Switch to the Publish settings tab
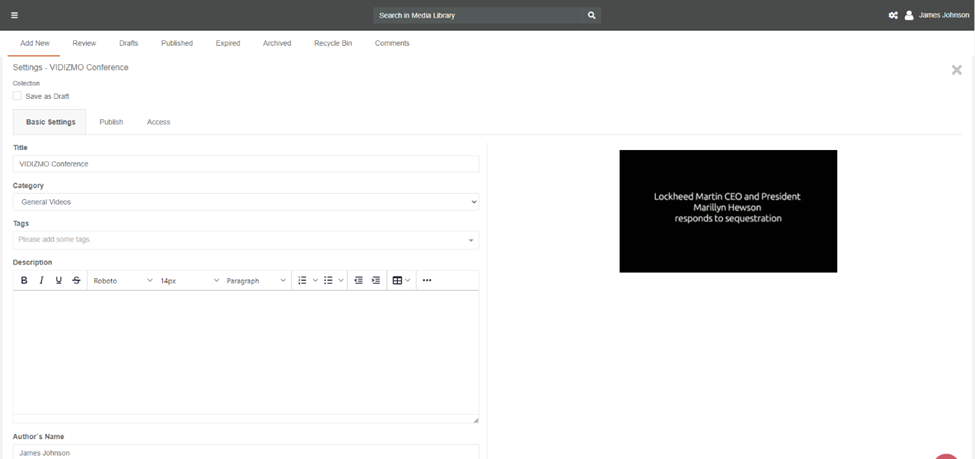Image resolution: width=975 pixels, height=459 pixels. pyautogui.click(x=111, y=122)
